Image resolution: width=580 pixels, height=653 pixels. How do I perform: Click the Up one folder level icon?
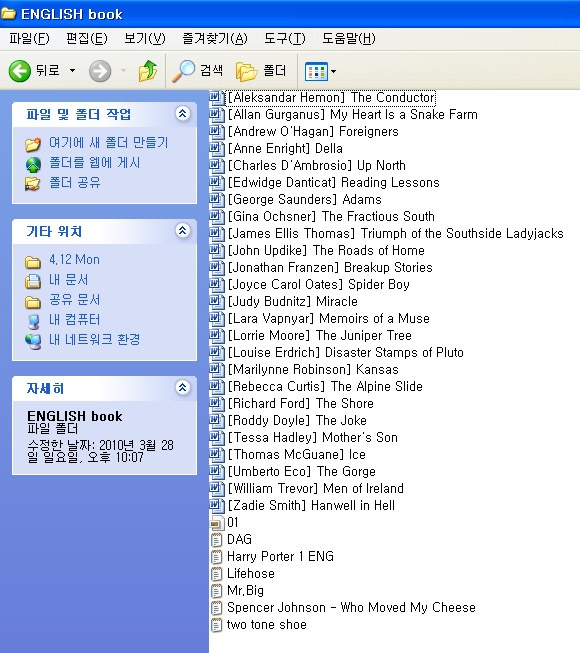click(148, 70)
